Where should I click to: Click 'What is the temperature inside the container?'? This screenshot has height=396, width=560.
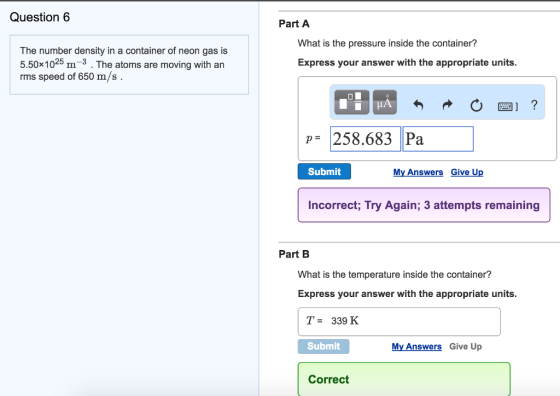(x=395, y=275)
